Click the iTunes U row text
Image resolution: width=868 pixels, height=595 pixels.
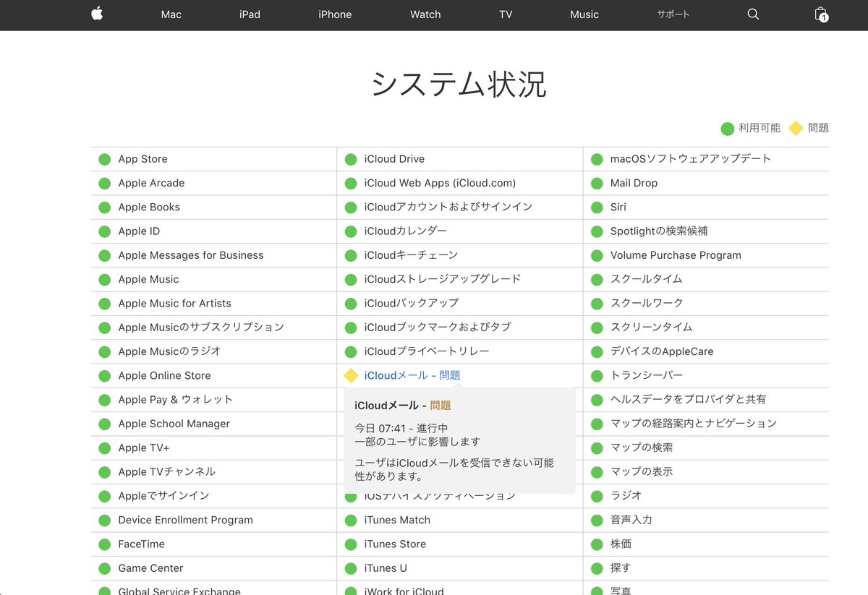pyautogui.click(x=386, y=568)
